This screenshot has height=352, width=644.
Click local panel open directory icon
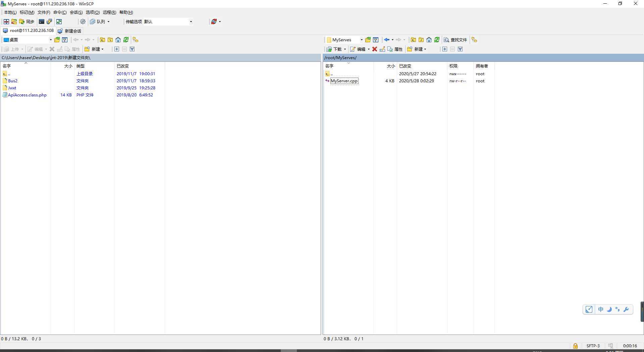coord(57,40)
